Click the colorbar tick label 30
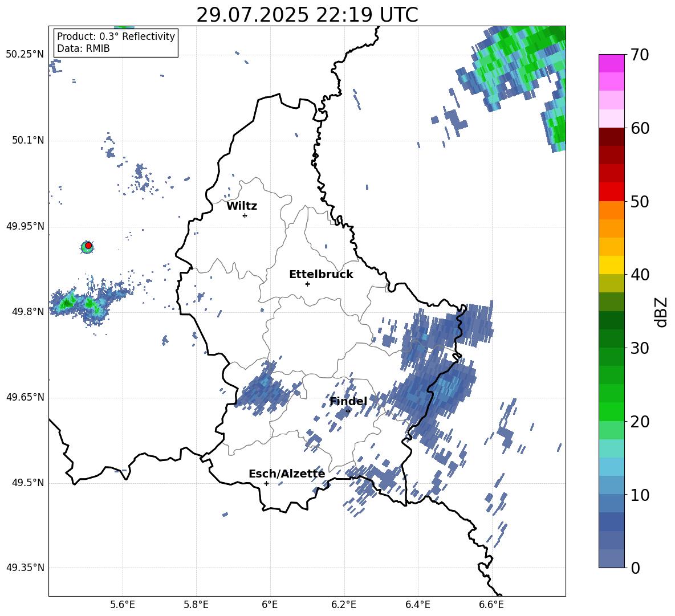 [x=640, y=348]
